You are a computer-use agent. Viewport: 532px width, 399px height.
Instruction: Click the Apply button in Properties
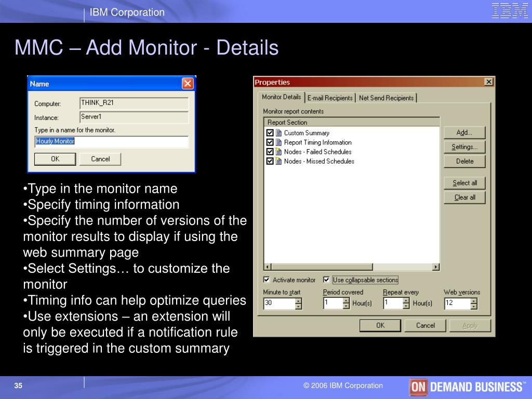[x=470, y=325]
